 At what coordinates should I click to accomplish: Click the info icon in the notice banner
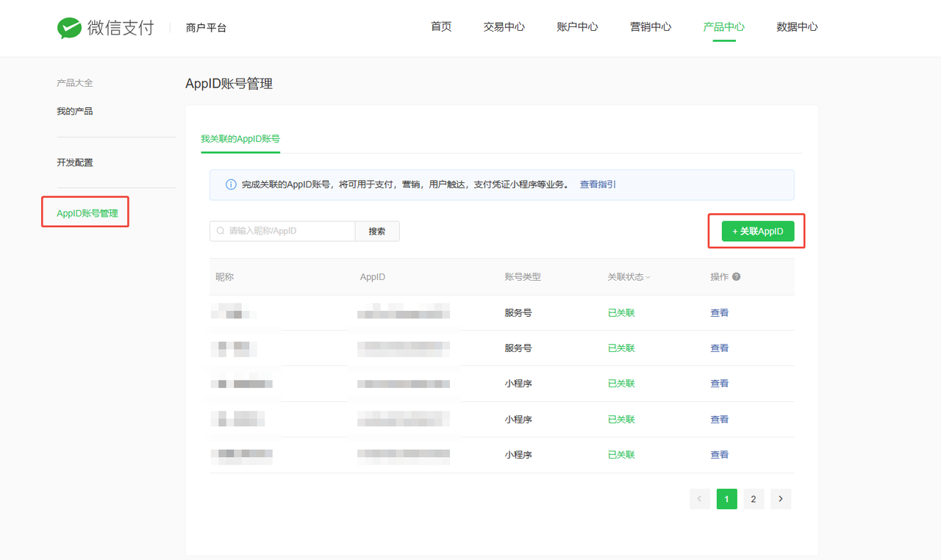click(230, 185)
